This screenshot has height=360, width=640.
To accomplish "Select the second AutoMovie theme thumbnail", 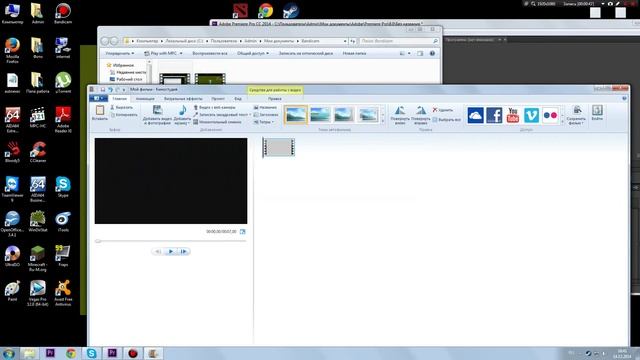I will [320, 115].
